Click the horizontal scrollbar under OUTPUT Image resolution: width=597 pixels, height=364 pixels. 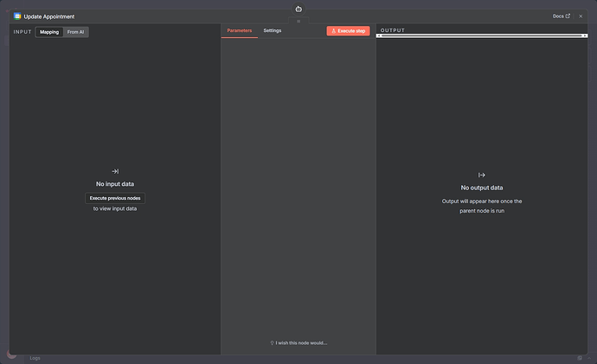coord(482,35)
